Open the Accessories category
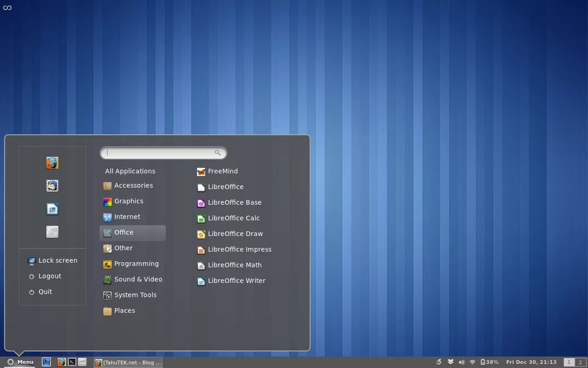This screenshot has height=368, width=588. [132, 185]
